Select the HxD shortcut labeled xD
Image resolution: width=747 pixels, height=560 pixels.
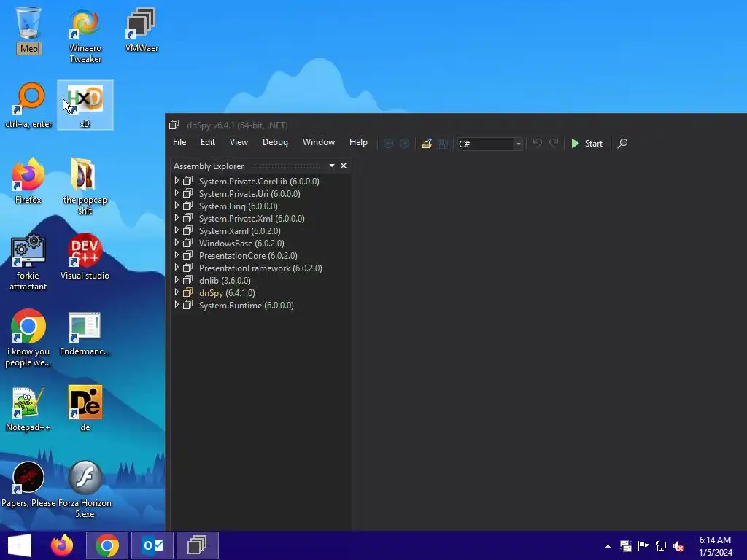tap(85, 106)
